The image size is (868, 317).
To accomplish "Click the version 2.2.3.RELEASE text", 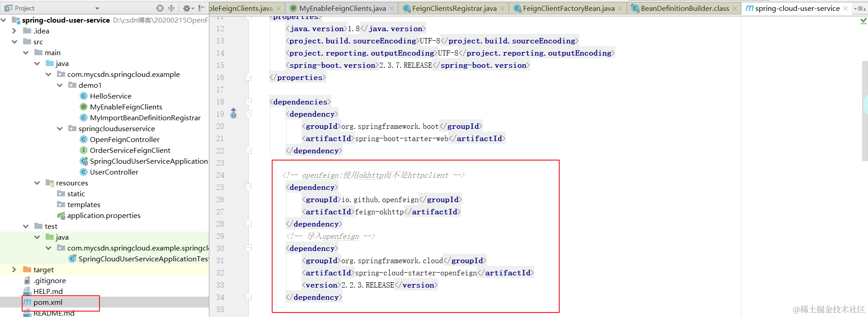I will [x=368, y=285].
